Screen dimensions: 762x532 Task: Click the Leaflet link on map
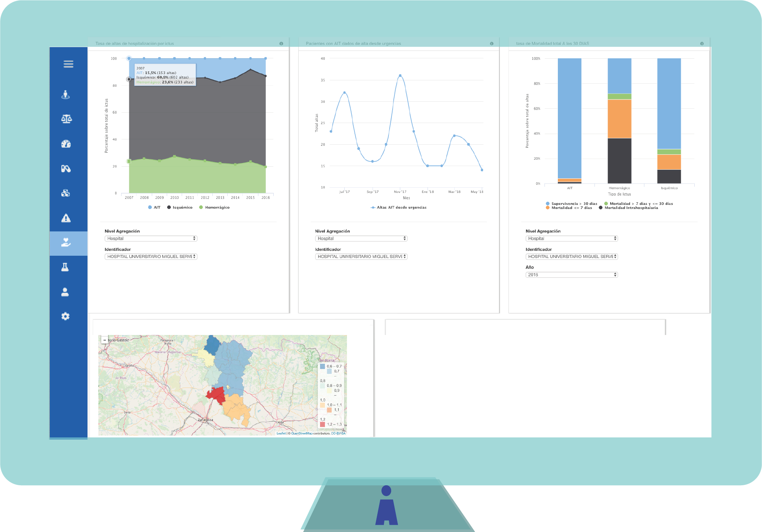[281, 433]
